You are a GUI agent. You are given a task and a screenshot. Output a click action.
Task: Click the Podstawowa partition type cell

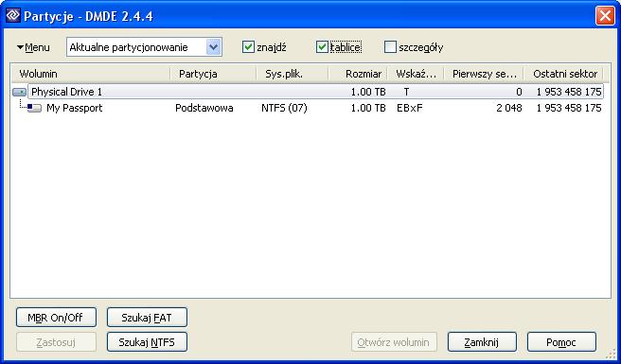click(x=204, y=108)
